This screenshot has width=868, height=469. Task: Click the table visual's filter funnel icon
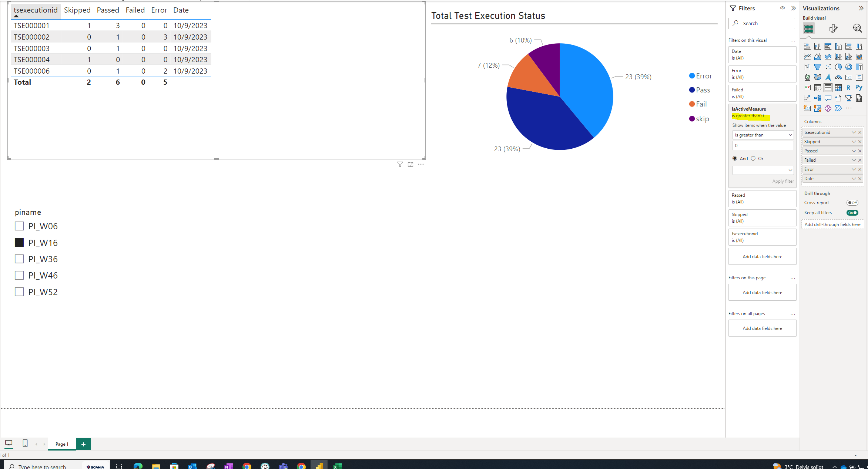[400, 164]
